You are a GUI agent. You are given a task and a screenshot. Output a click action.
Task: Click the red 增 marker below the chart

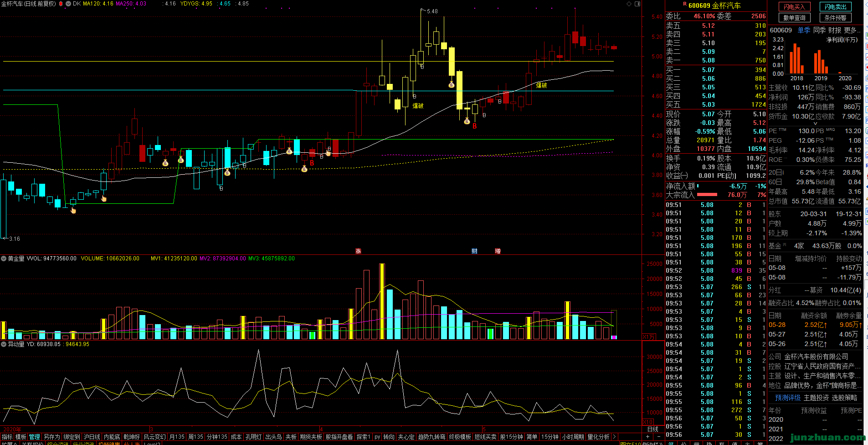[498, 251]
